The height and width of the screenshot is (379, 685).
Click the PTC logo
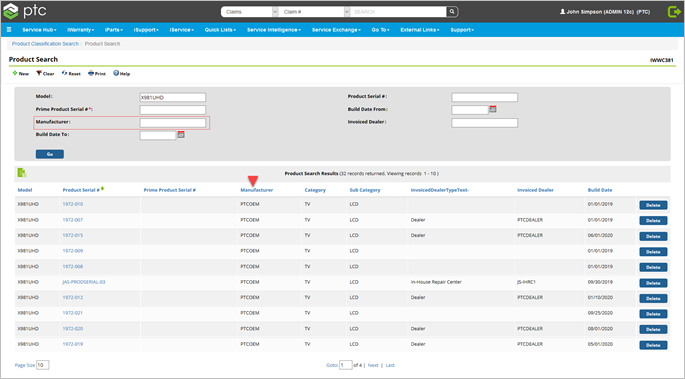(x=24, y=11)
